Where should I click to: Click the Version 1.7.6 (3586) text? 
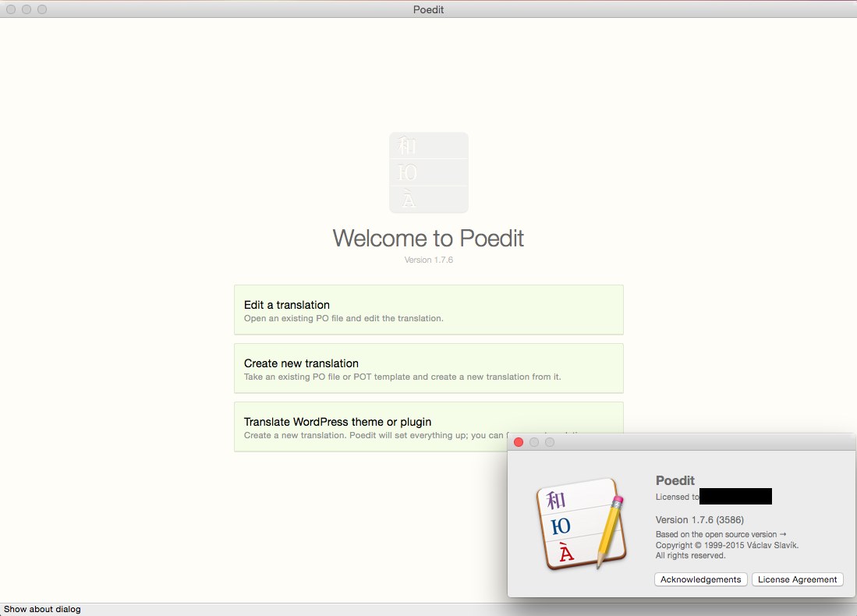(x=699, y=520)
